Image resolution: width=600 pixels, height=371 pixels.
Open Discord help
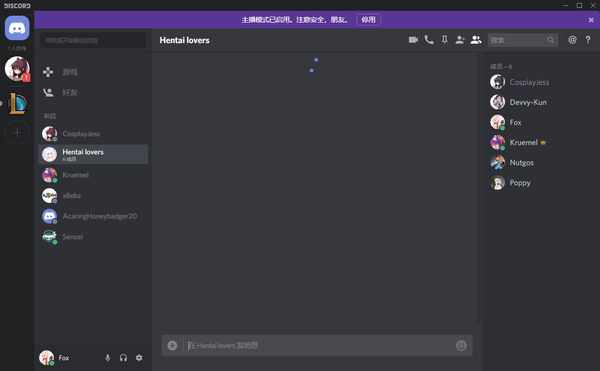(588, 40)
